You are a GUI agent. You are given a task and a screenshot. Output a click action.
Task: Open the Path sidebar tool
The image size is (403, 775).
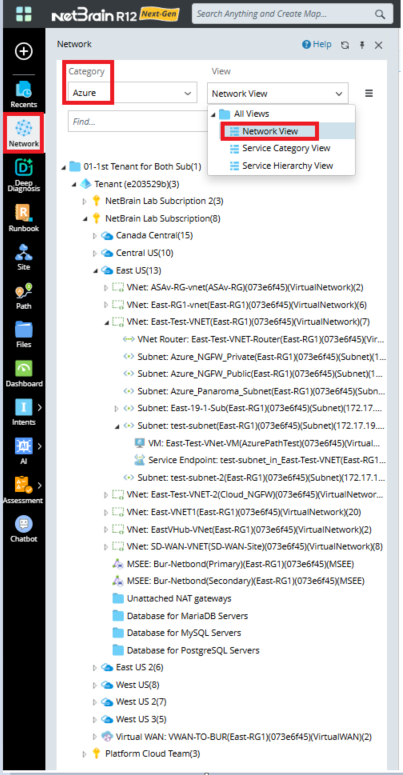pos(23,296)
